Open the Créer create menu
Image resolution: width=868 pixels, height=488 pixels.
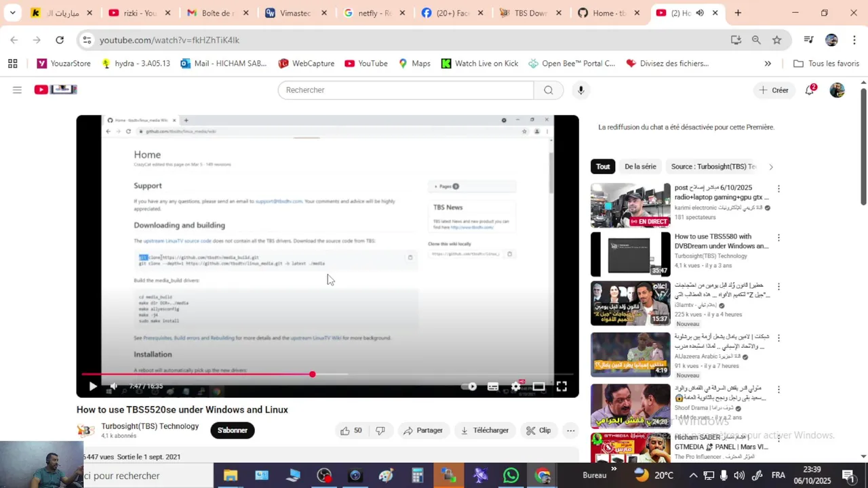774,90
